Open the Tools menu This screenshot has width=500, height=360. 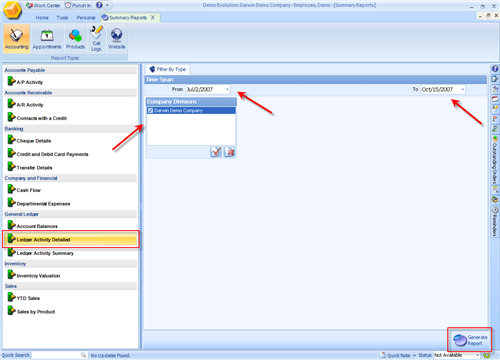click(x=62, y=18)
